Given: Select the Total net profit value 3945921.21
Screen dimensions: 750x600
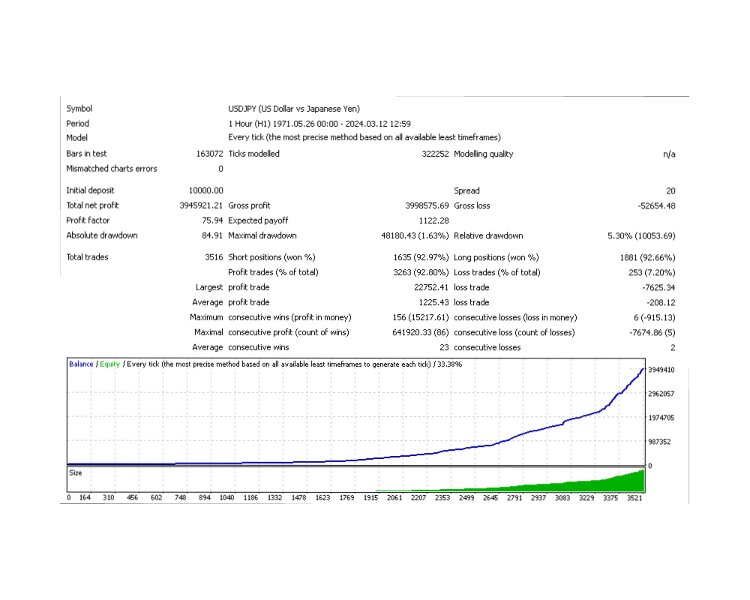Looking at the screenshot, I should click(201, 205).
